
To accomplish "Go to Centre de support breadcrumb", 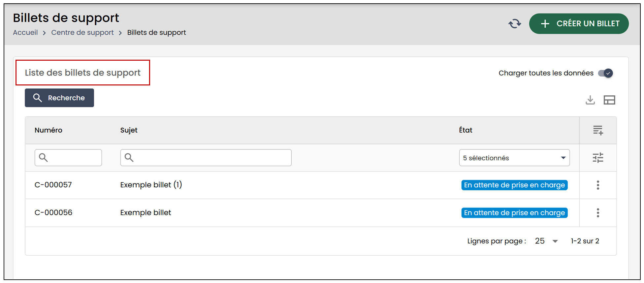I will [x=82, y=32].
